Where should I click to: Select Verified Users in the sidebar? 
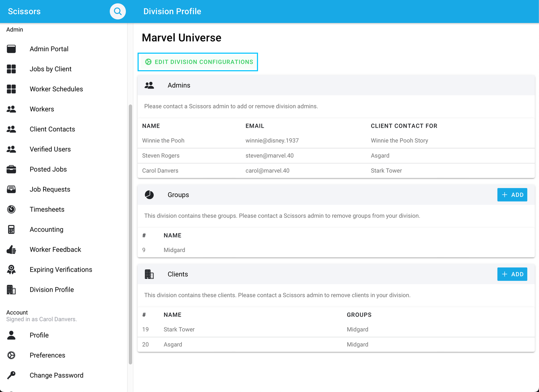click(x=50, y=149)
